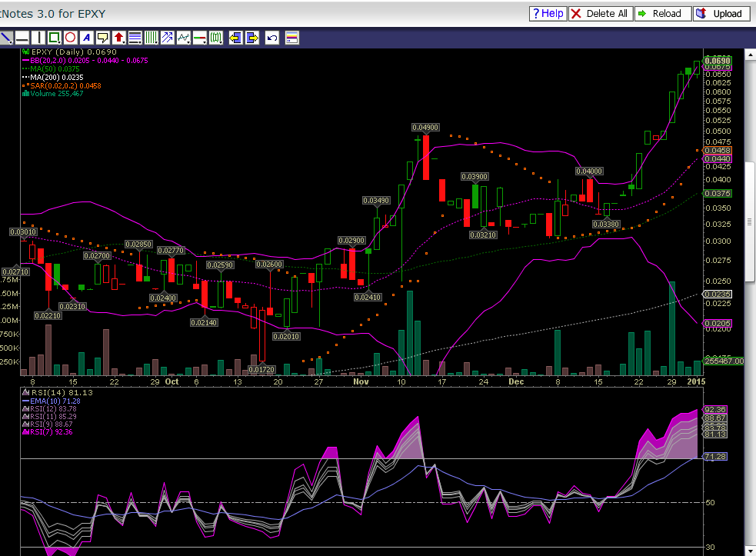The height and width of the screenshot is (556, 756).
Task: Select the green vertical lines cycle tool
Action: 152,38
